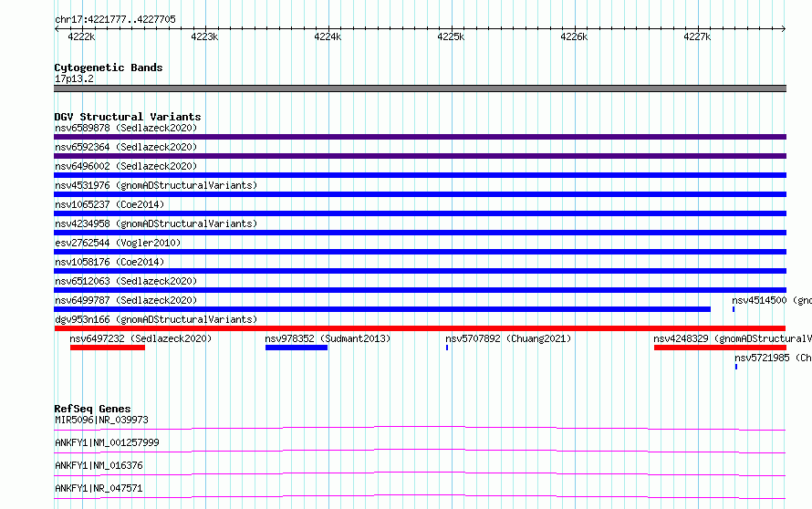Image resolution: width=812 pixels, height=509 pixels.
Task: Select the nsv1065237 (Coe2014) label
Action: tap(109, 204)
